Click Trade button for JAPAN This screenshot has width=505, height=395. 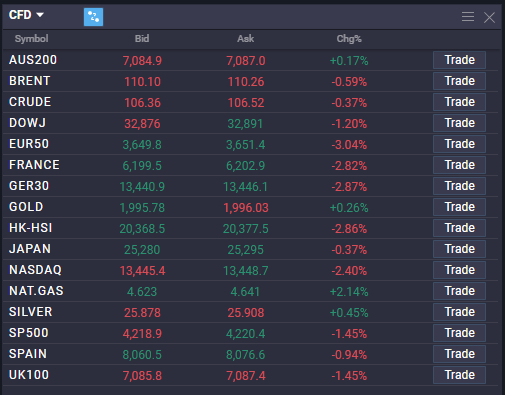click(x=459, y=249)
